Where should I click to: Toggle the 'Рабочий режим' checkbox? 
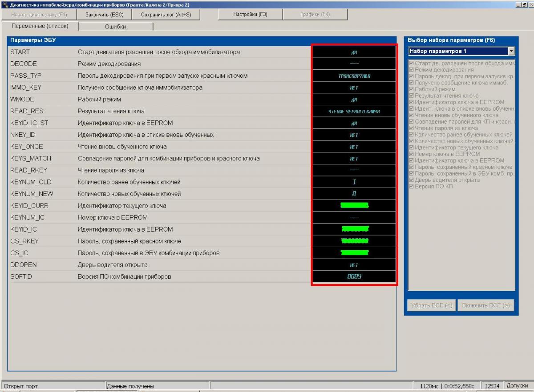pos(412,89)
